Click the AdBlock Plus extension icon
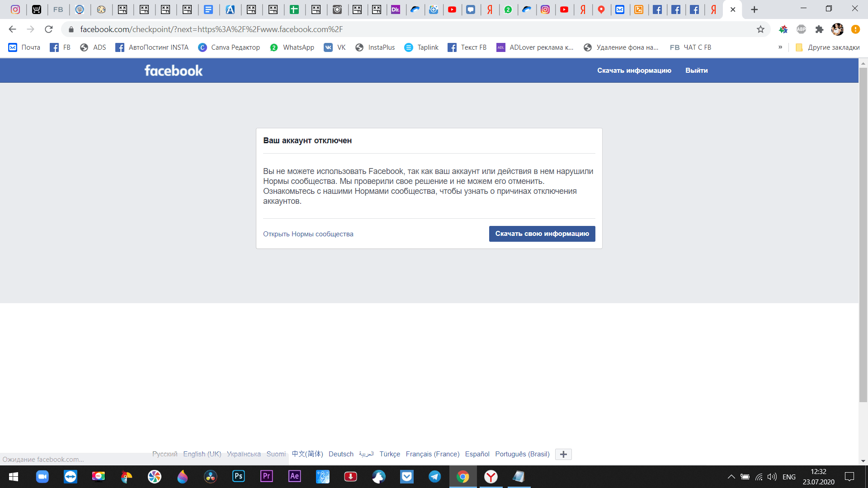The height and width of the screenshot is (488, 868). pyautogui.click(x=801, y=29)
